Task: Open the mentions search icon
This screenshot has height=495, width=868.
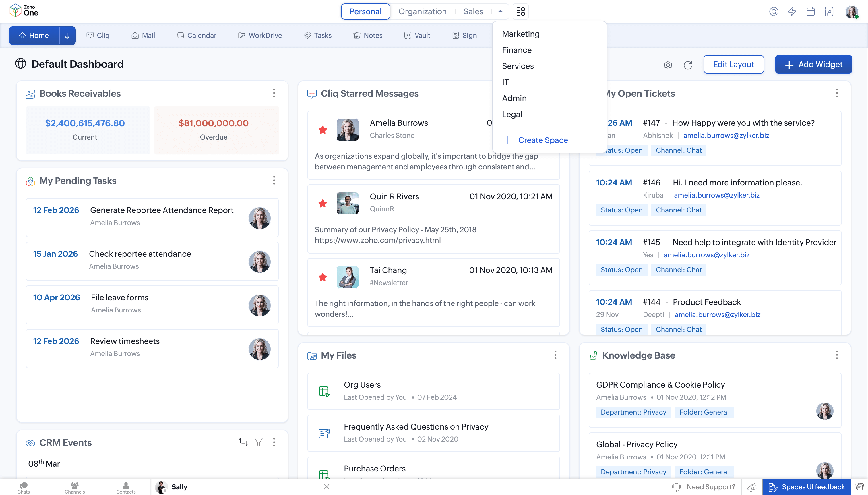Action: tap(774, 11)
